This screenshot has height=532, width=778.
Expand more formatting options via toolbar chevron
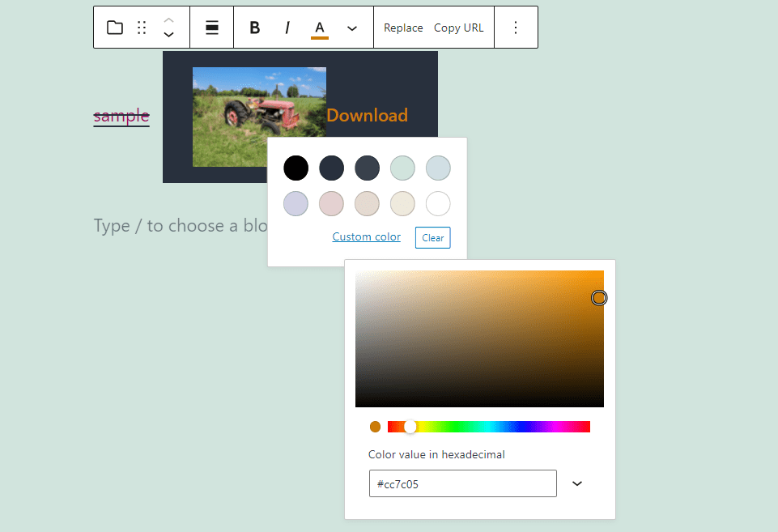point(351,27)
